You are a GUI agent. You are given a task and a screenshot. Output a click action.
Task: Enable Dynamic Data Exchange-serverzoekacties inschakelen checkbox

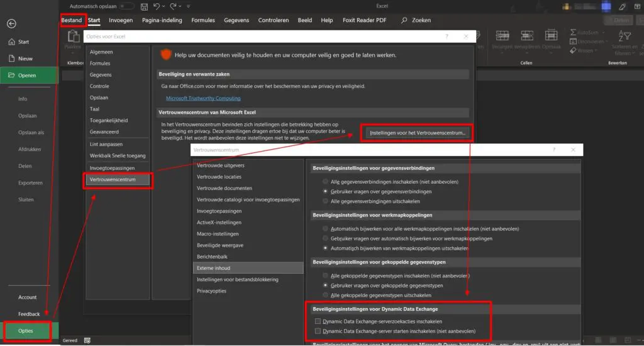[x=318, y=321]
